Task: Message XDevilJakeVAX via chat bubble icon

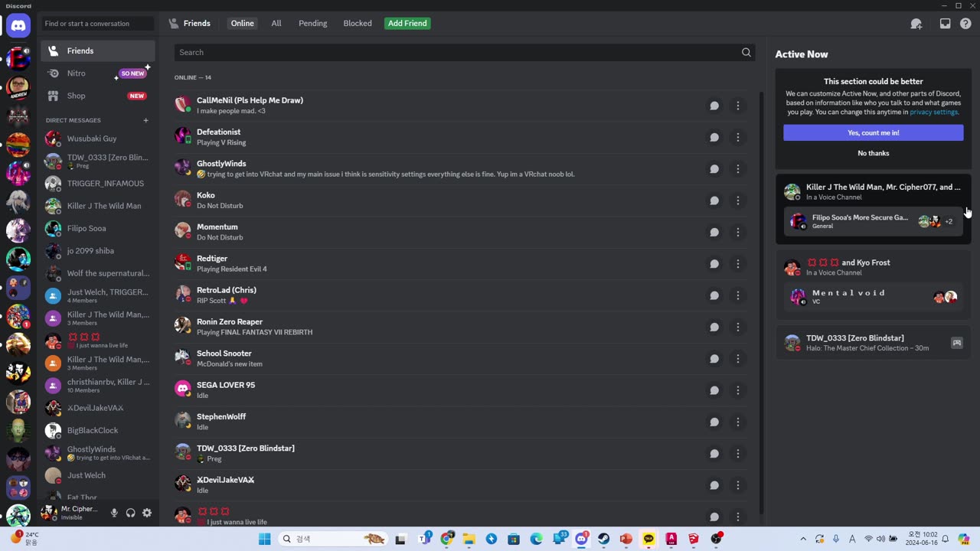Action: coord(714,485)
